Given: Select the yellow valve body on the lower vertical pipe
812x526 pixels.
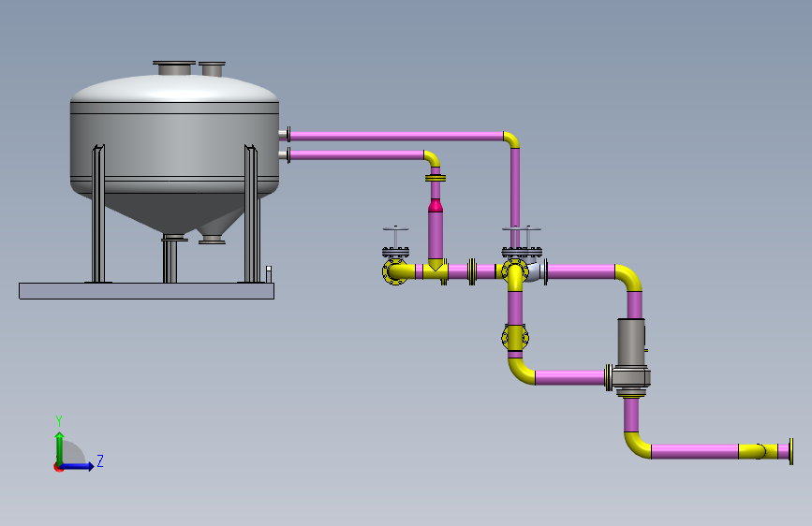Looking at the screenshot, I should [515, 338].
